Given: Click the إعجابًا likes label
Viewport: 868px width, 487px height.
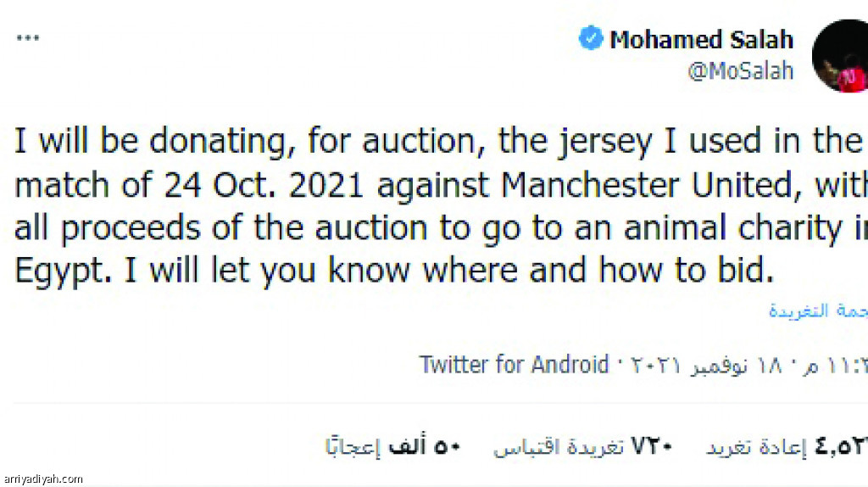Looking at the screenshot, I should [x=353, y=446].
